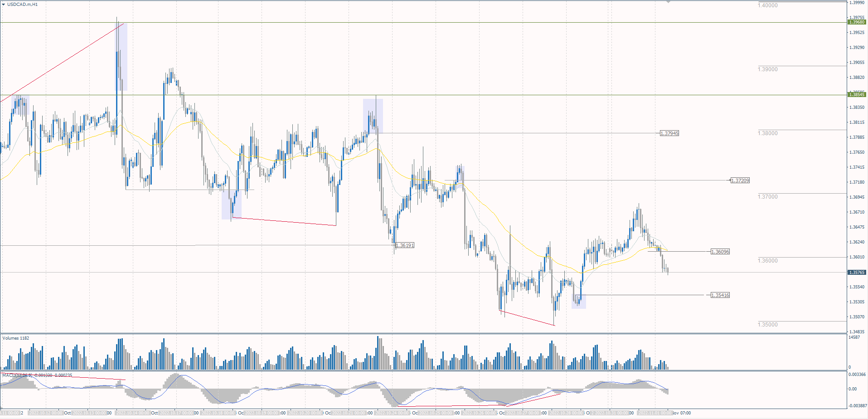Click the 2022.10.26 00:00 date marker

click(479, 413)
